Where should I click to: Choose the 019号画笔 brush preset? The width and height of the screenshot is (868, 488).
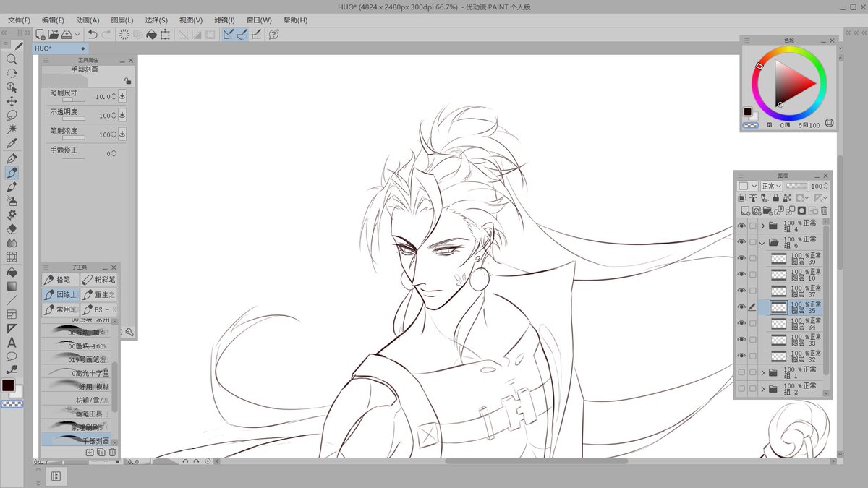tap(77, 359)
